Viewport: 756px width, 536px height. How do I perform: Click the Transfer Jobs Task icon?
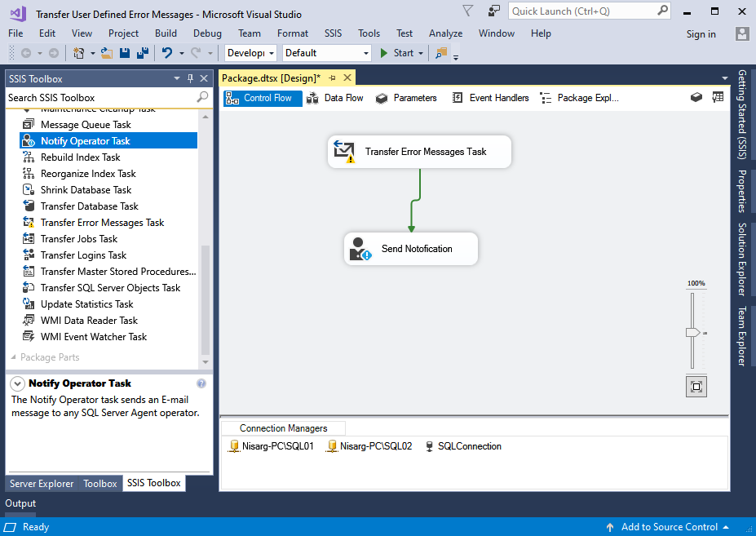tap(29, 238)
